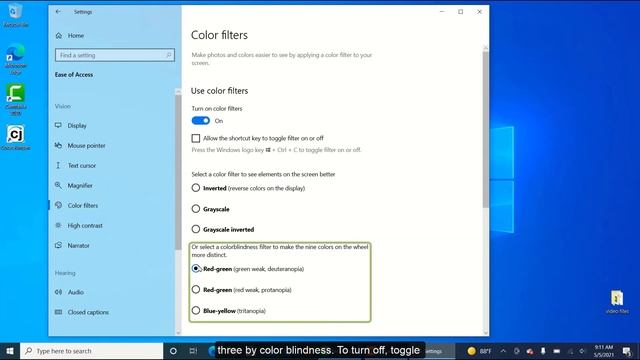
Task: Click the Home house icon
Action: (x=59, y=36)
